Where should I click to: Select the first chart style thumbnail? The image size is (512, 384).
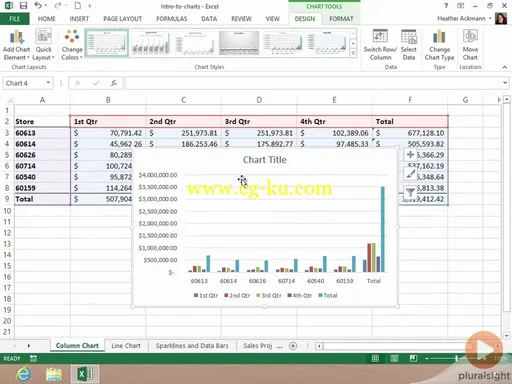click(x=107, y=43)
